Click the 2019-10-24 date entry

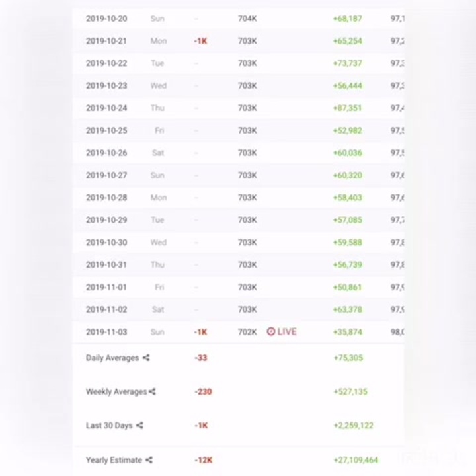[106, 108]
